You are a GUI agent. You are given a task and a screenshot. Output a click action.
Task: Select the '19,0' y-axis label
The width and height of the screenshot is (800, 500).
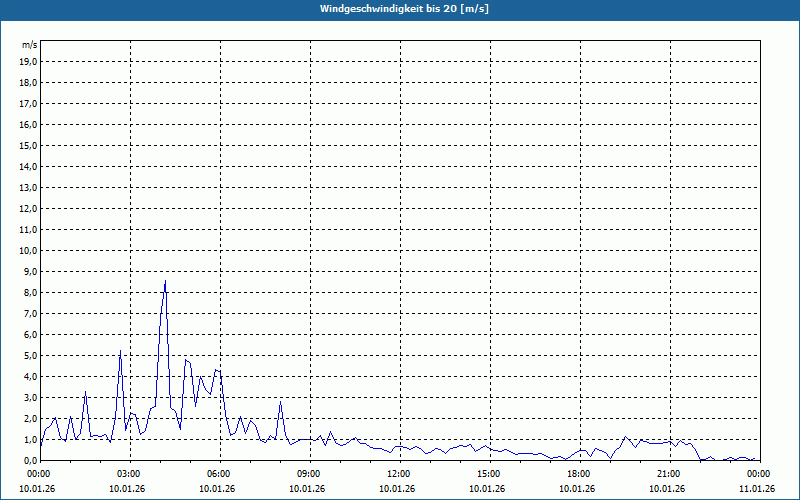point(28,62)
